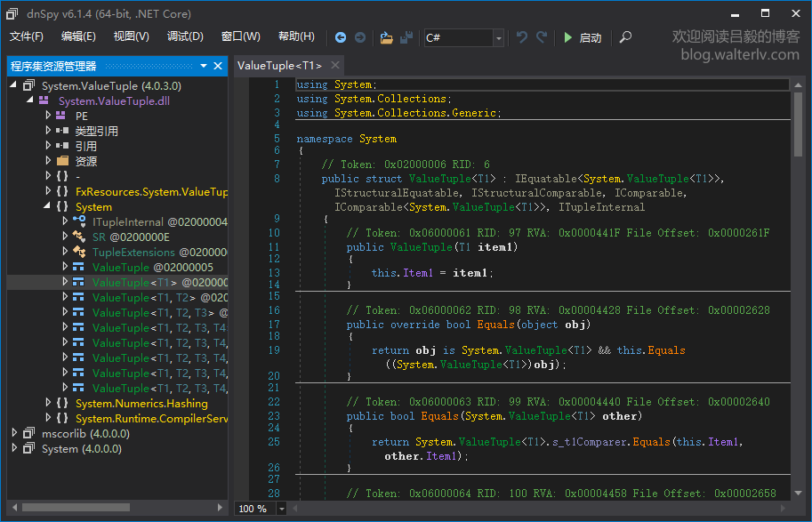Click the 资源 folder icon
The width and height of the screenshot is (812, 522).
coord(62,161)
